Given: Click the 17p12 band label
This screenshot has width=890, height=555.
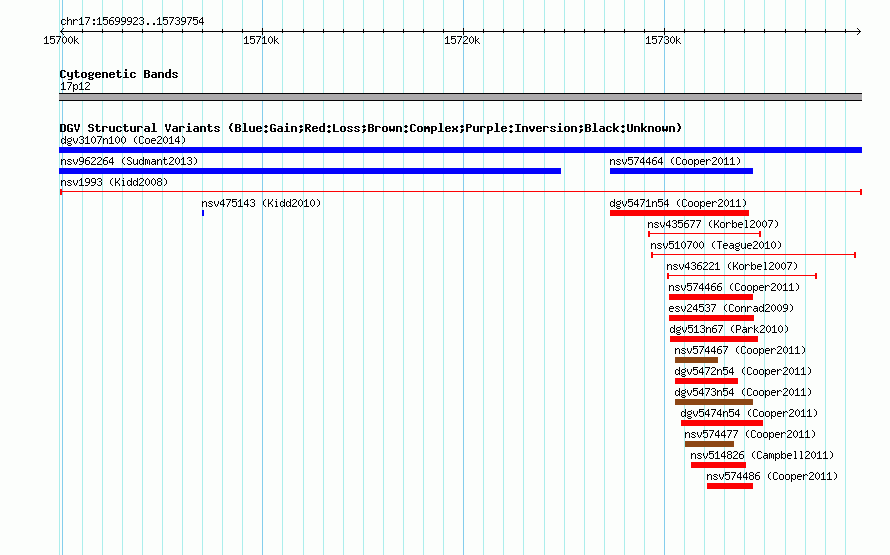Looking at the screenshot, I should tap(75, 86).
